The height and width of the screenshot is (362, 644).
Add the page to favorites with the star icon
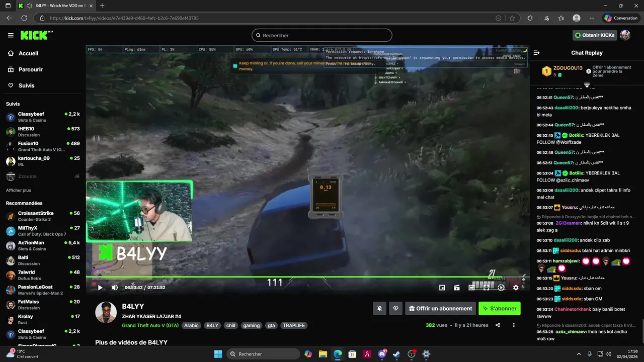click(x=512, y=18)
